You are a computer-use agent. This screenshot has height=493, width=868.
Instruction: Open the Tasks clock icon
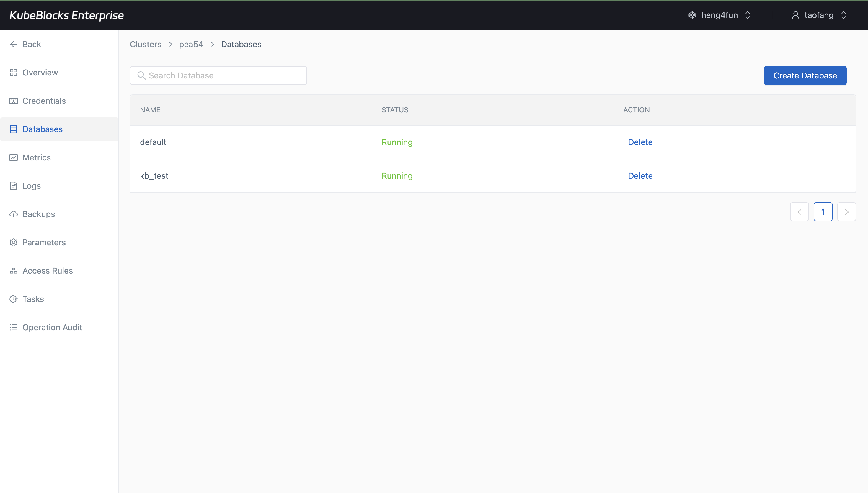pyautogui.click(x=14, y=299)
